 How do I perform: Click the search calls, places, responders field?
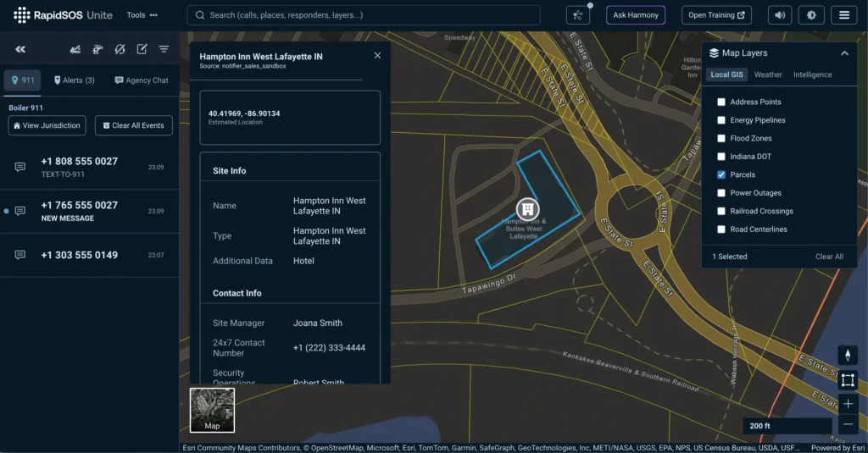(364, 15)
